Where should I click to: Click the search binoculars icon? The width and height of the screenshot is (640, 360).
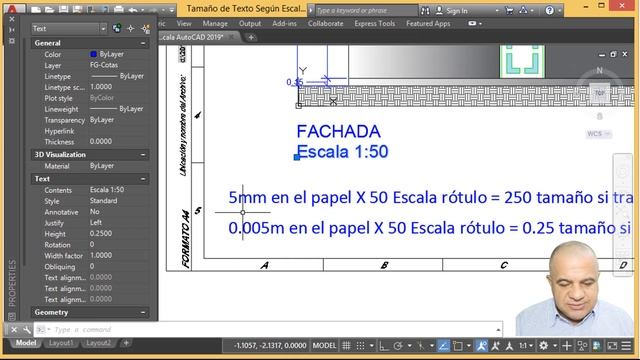click(425, 11)
